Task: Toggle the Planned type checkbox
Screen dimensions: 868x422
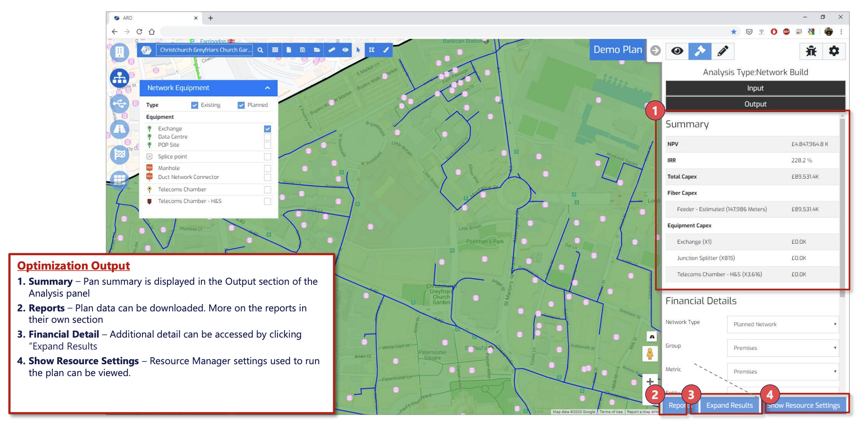Action: click(241, 105)
